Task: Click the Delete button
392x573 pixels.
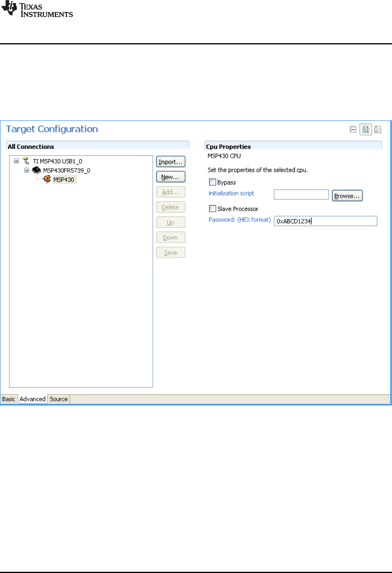Action: 171,207
